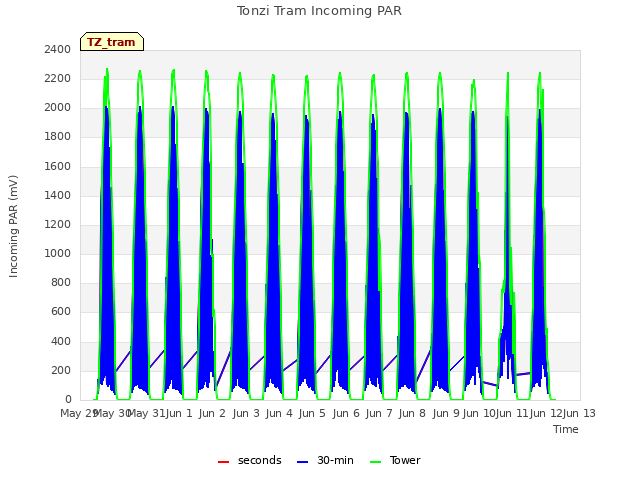Click the 1800 y-axis tick value

[58, 137]
